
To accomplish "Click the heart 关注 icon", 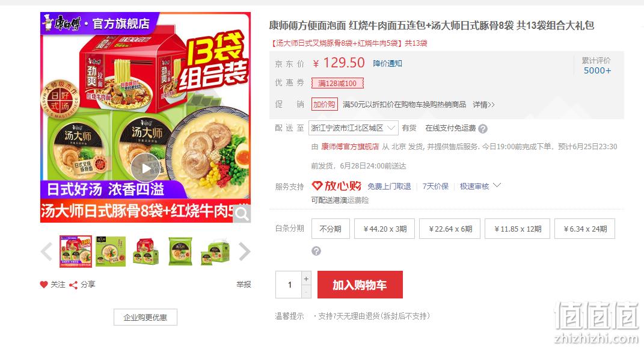I will point(44,285).
